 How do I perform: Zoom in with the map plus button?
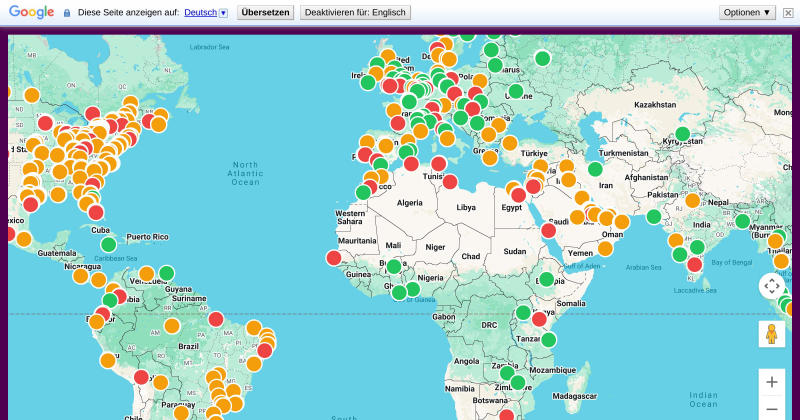[x=771, y=382]
